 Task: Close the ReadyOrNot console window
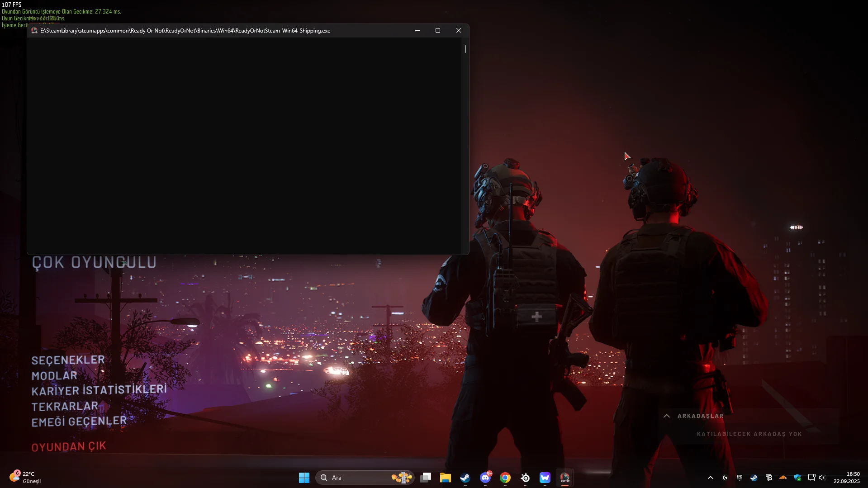coord(459,31)
